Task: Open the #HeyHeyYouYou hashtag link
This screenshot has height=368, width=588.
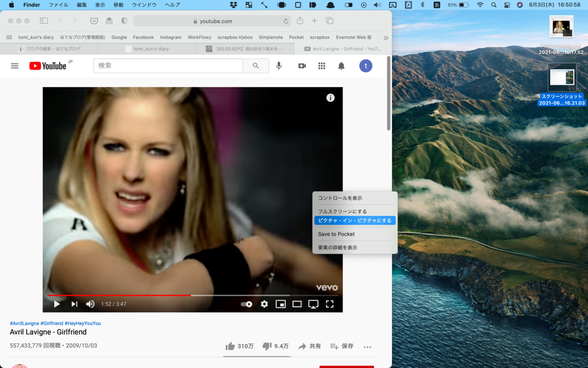Action: pyautogui.click(x=83, y=323)
